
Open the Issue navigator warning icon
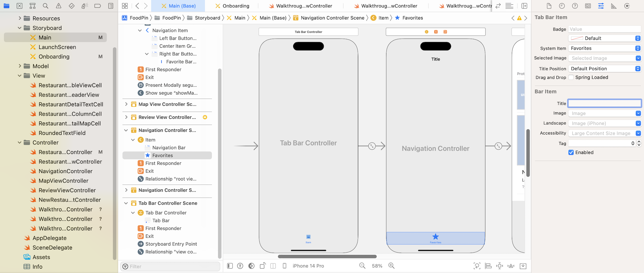tap(59, 6)
